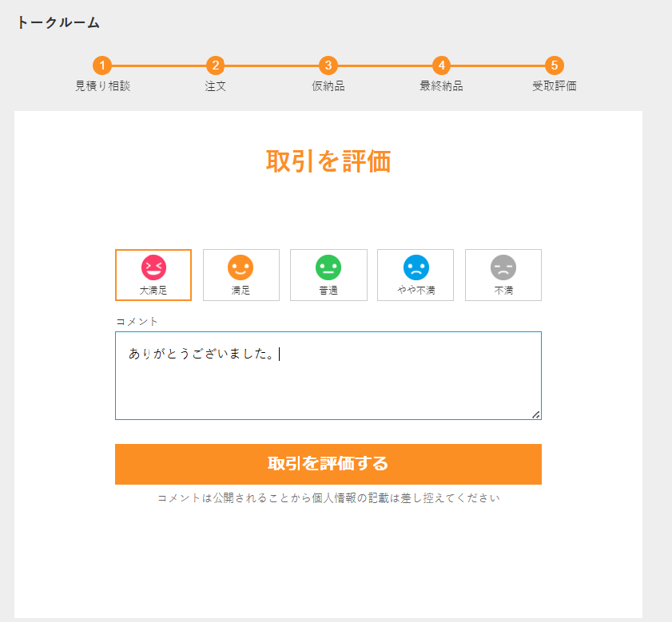Click the step 3 circle marker
The height and width of the screenshot is (622, 672).
(x=328, y=65)
